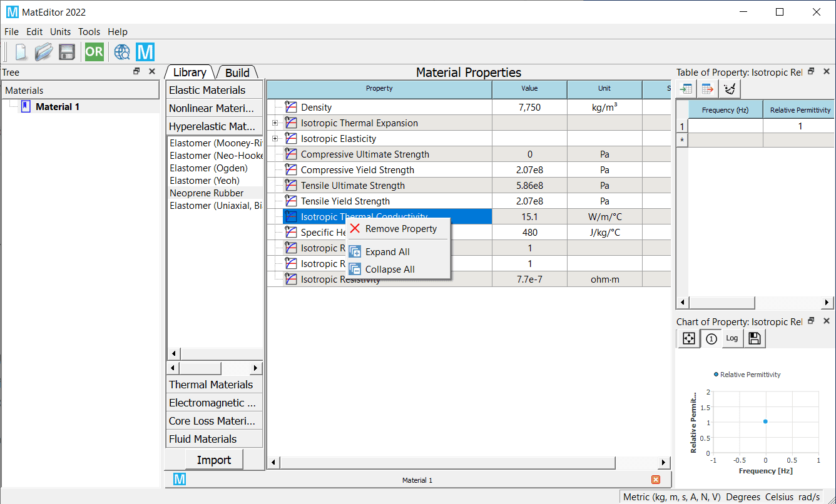Expand the Nonlinear Materials library section
836x504 pixels.
coord(215,108)
